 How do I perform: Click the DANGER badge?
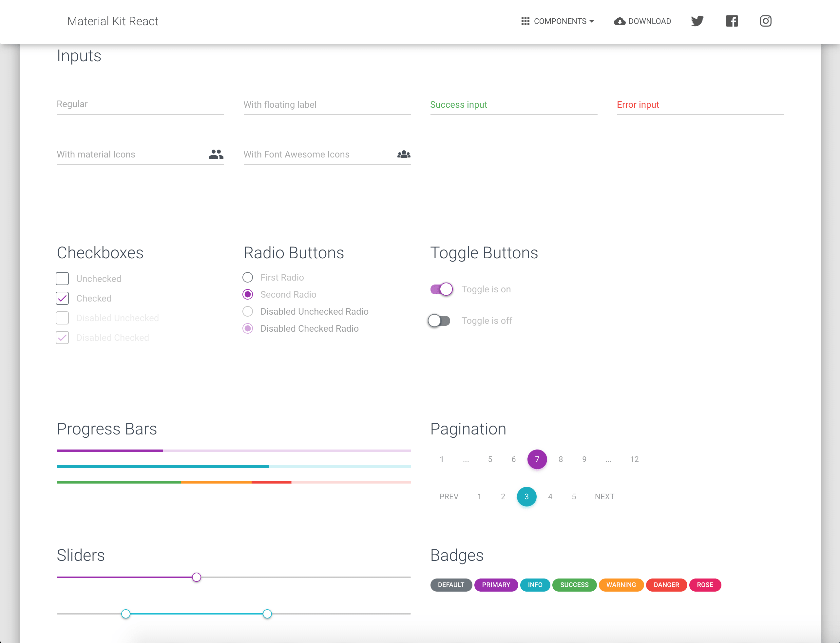(666, 585)
